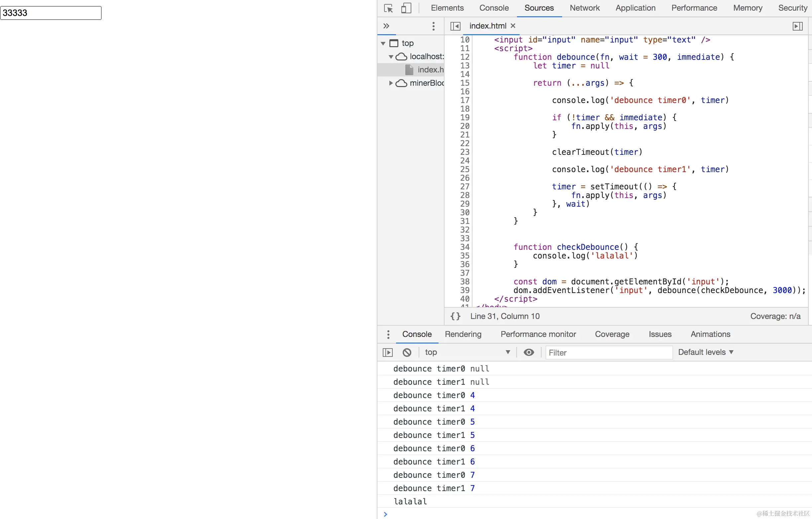Show the console sidebar panel icon
This screenshot has width=812, height=519.
pos(388,353)
